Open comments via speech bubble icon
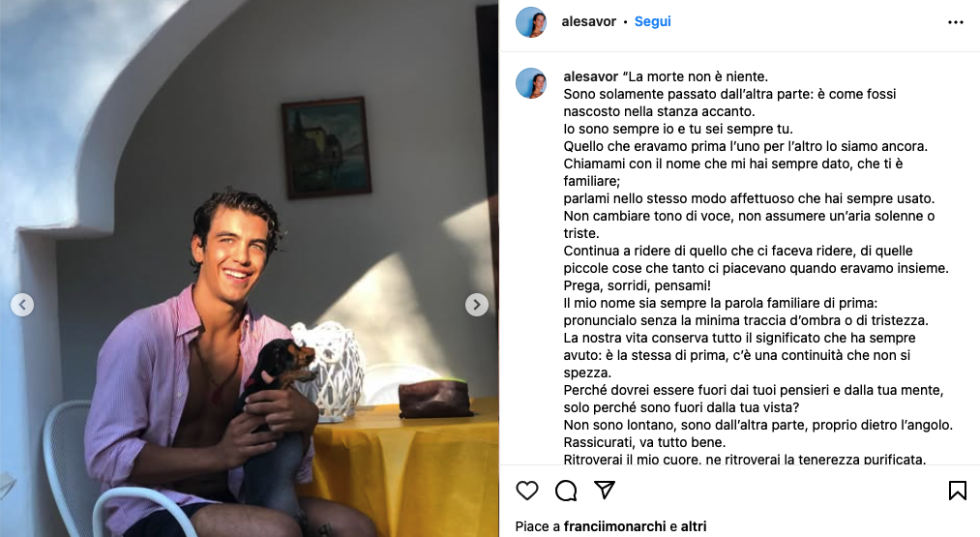 pos(566,491)
